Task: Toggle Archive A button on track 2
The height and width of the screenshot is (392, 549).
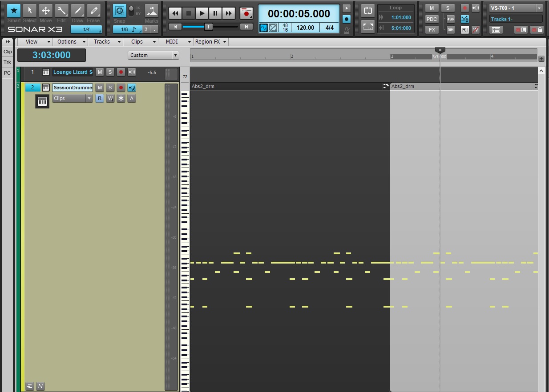Action: [132, 98]
